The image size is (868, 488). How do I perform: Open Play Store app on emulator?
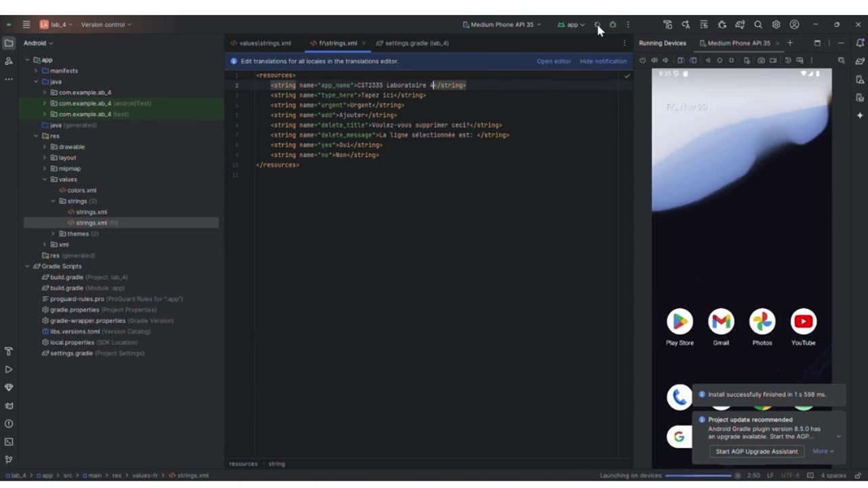(x=679, y=322)
